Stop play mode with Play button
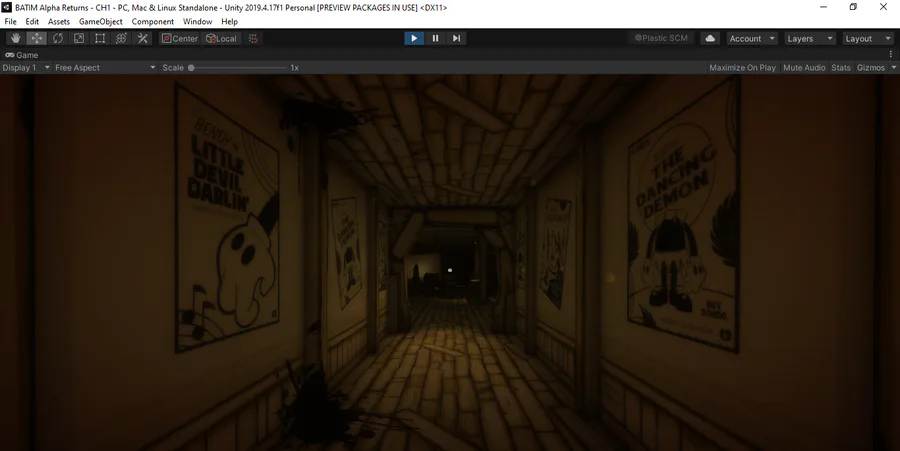Image resolution: width=900 pixels, height=451 pixels. point(414,38)
